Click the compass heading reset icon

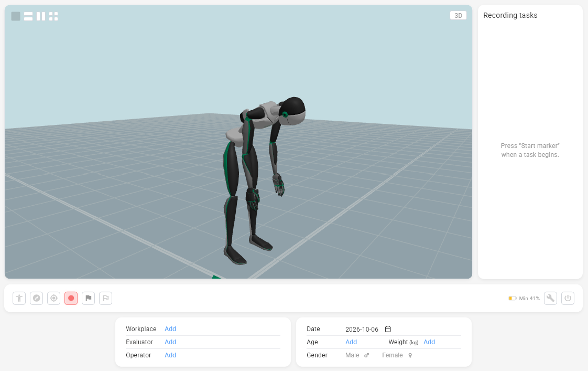[36, 298]
